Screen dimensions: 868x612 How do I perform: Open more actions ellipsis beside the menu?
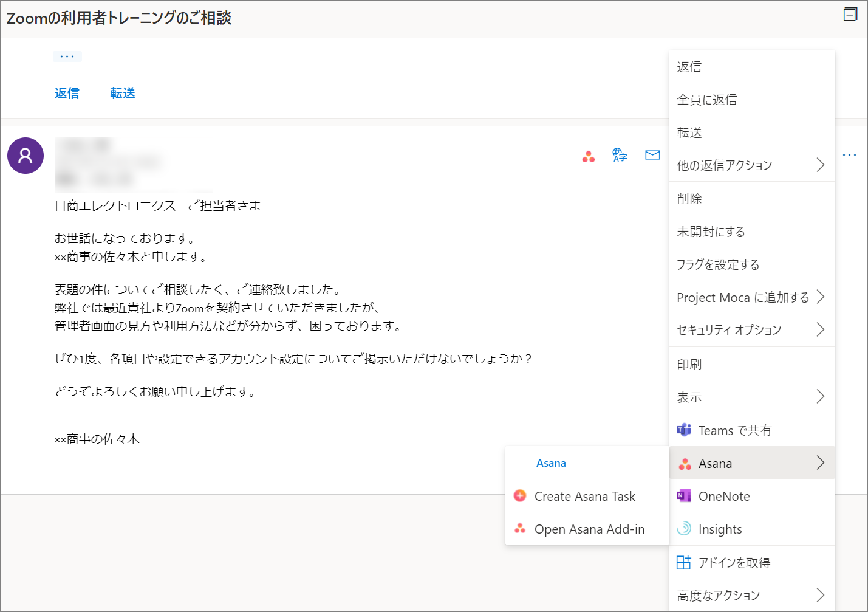[849, 155]
